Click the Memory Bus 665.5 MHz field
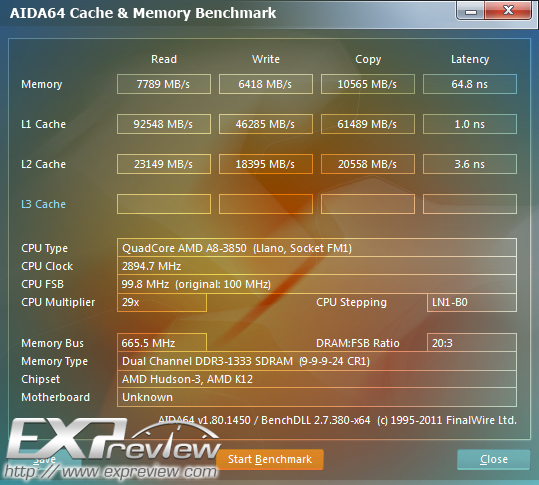539x485 pixels. click(x=162, y=343)
